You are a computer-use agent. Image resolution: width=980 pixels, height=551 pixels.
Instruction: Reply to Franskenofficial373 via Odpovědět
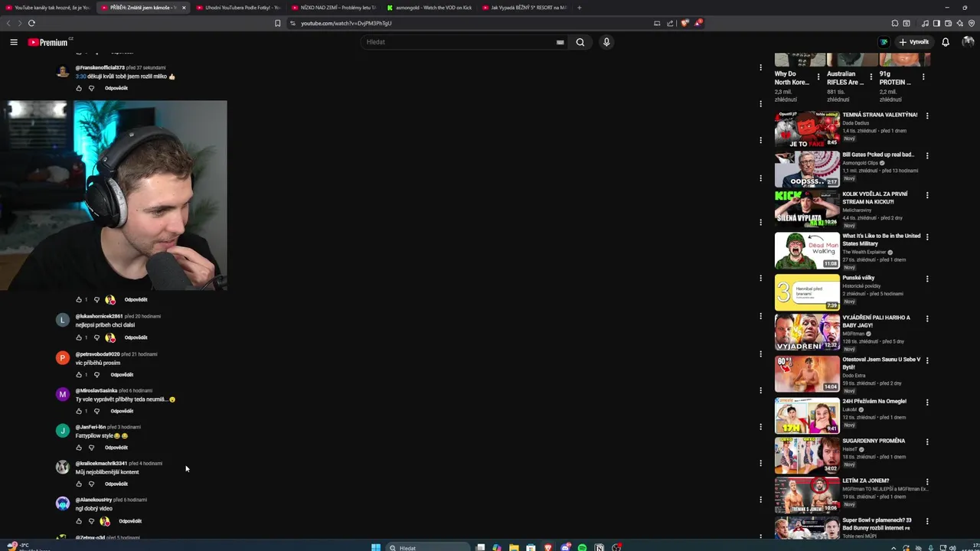(x=116, y=88)
